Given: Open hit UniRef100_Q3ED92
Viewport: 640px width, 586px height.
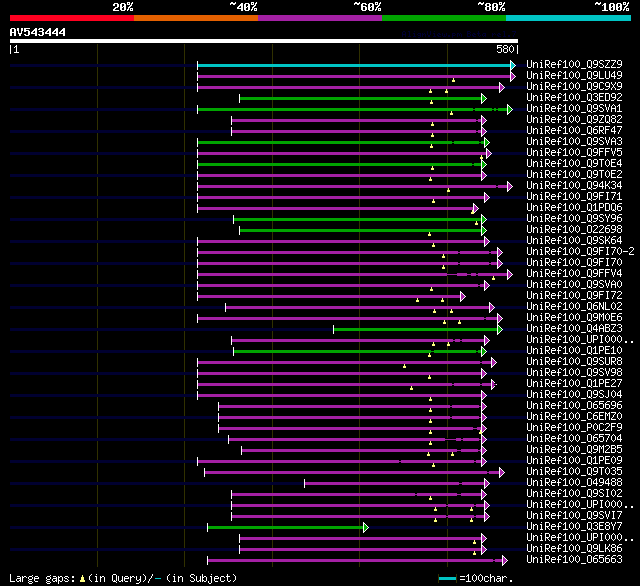Looking at the screenshot, I should tap(574, 98).
